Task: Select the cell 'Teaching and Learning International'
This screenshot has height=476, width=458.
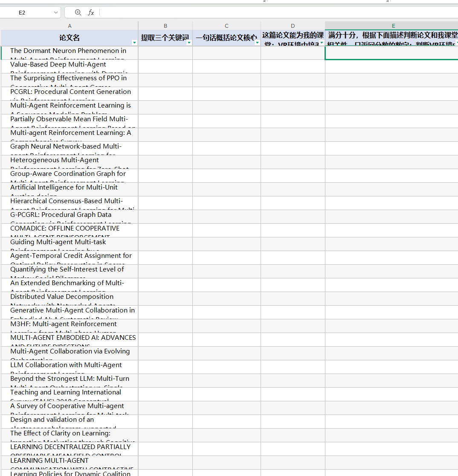Action: (x=70, y=394)
